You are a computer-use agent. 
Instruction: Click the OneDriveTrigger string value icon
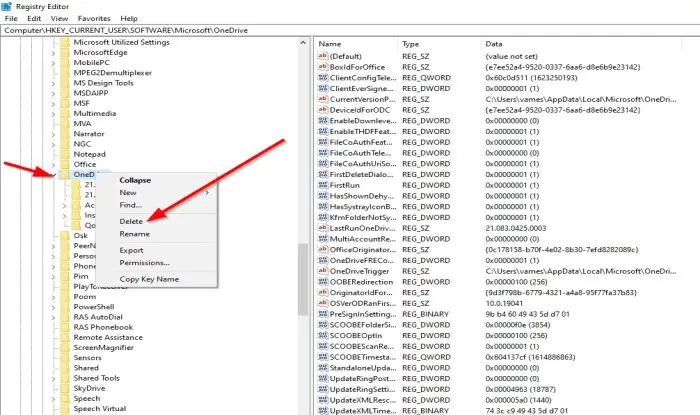coord(323,271)
